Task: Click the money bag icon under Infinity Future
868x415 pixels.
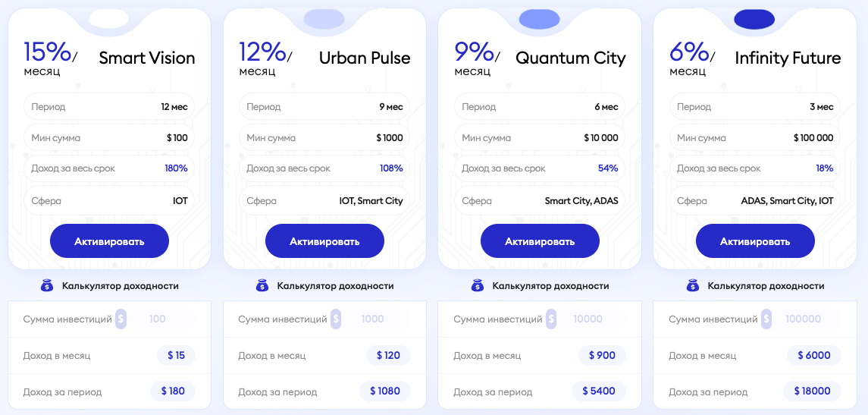Action: (x=693, y=286)
